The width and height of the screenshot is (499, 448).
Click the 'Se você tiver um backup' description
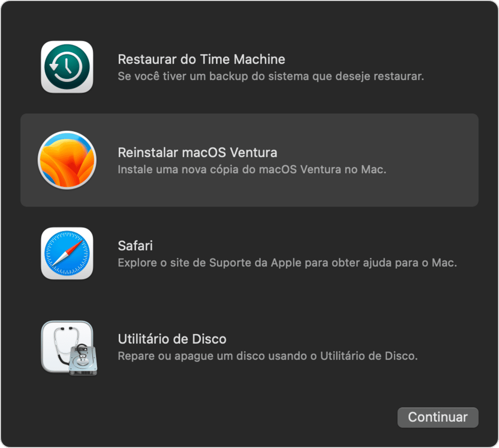[x=271, y=76]
